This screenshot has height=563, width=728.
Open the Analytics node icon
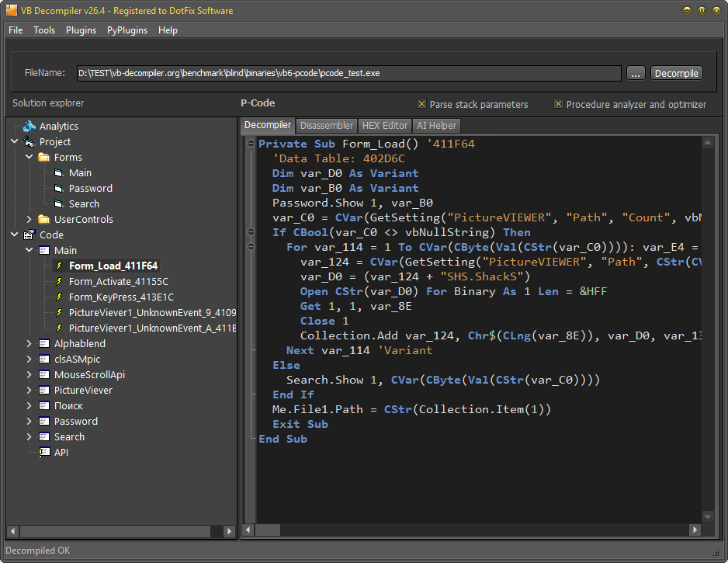click(x=29, y=127)
